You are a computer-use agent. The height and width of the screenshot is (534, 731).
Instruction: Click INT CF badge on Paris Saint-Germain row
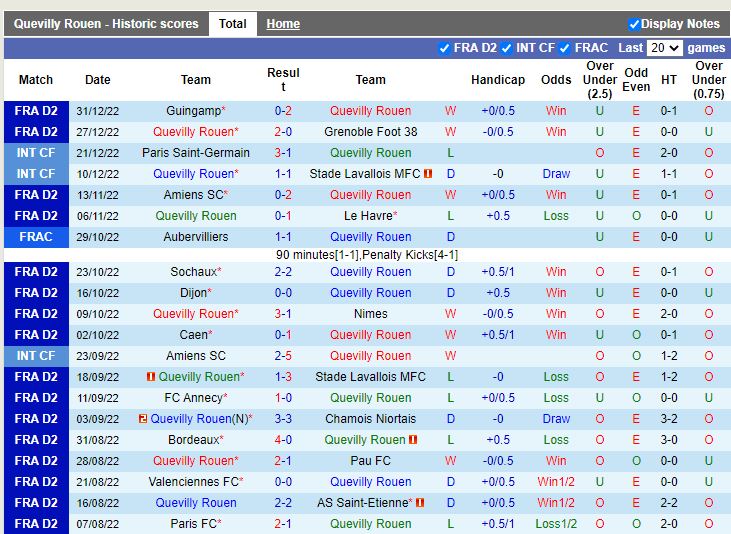[36, 153]
